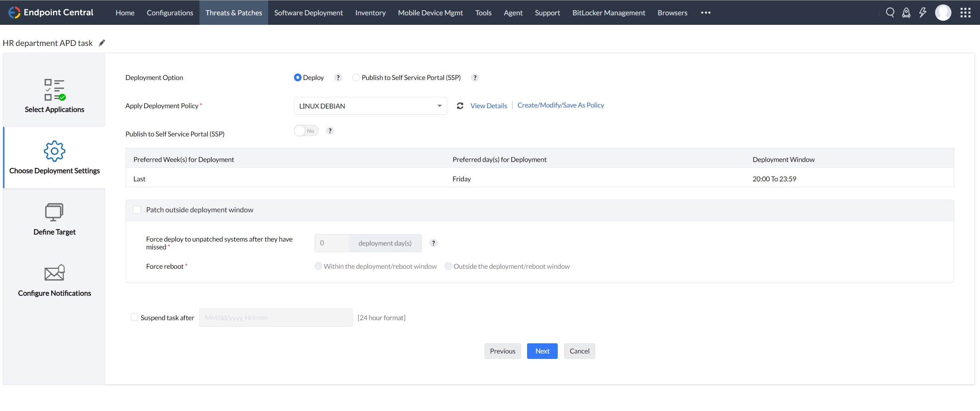Open the Software Deployment tab
Viewport: 980px width, 411px height.
[308, 13]
